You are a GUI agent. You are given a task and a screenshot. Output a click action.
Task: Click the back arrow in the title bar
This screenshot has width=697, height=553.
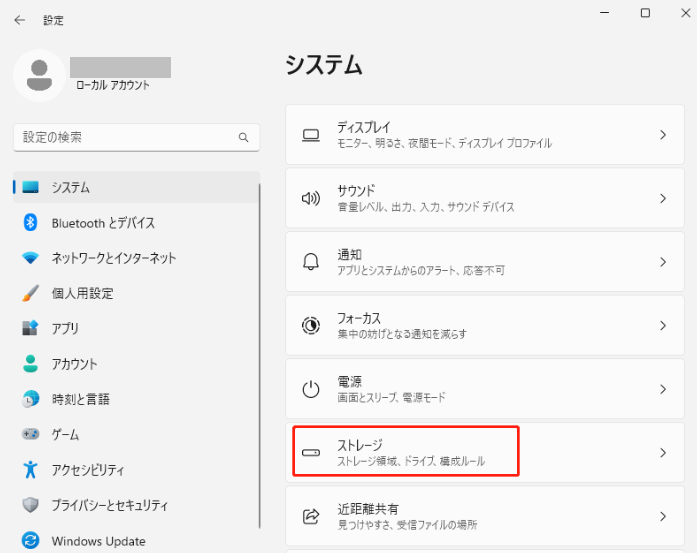click(x=20, y=19)
